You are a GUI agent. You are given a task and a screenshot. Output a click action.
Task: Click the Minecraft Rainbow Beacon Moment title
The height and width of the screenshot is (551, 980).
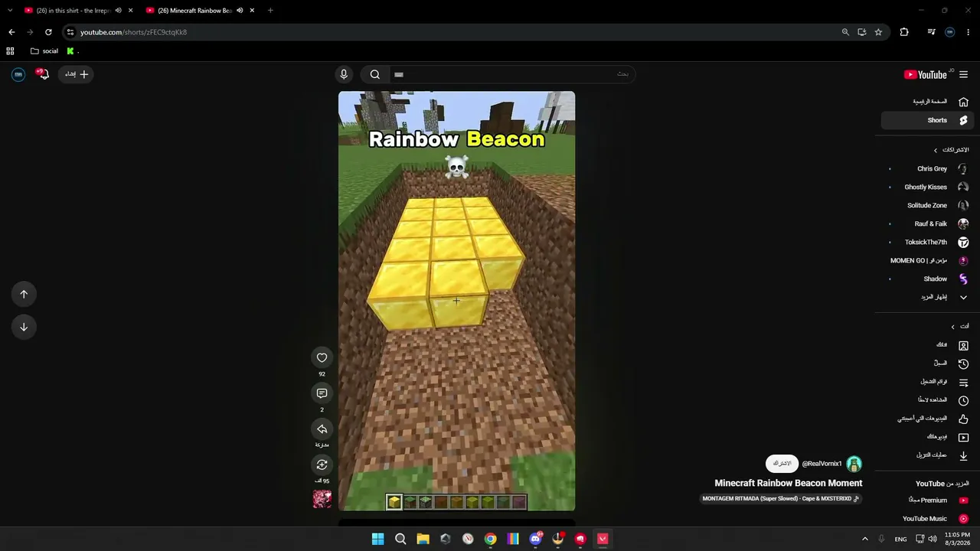coord(789,483)
